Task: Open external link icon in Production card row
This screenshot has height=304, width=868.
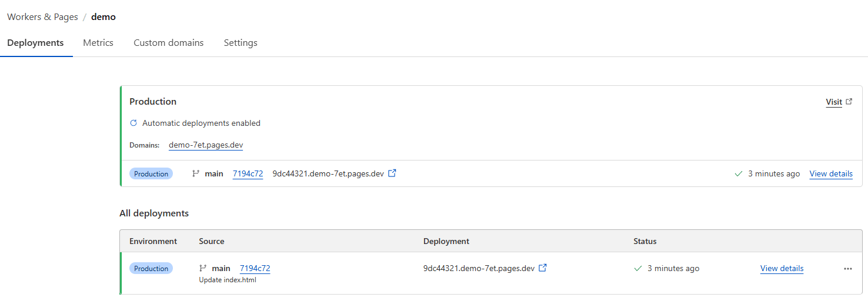Action: click(x=392, y=173)
